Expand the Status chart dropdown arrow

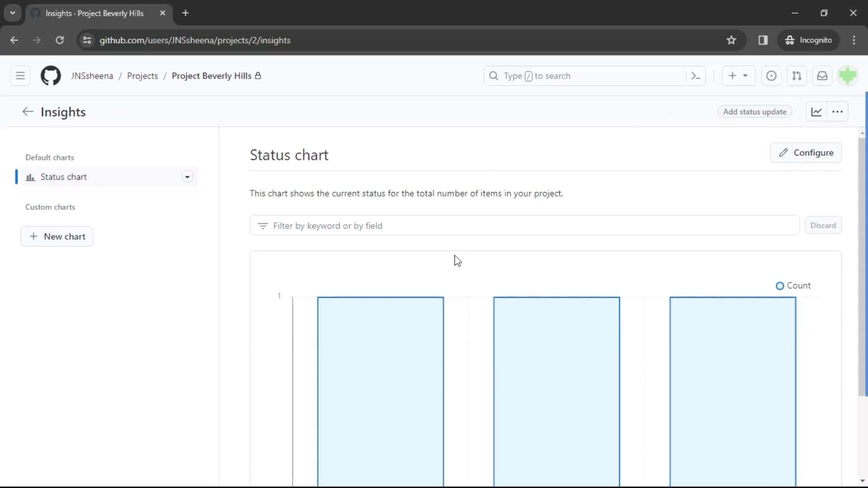(x=187, y=177)
